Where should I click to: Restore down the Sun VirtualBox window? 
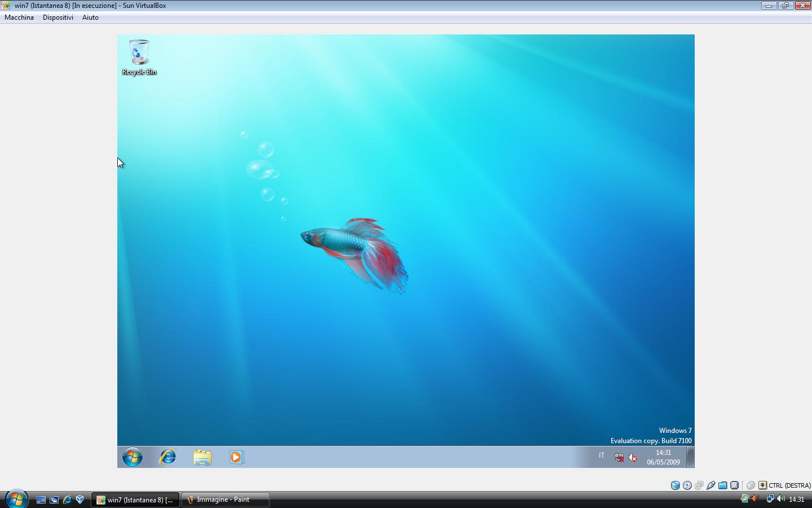click(785, 6)
